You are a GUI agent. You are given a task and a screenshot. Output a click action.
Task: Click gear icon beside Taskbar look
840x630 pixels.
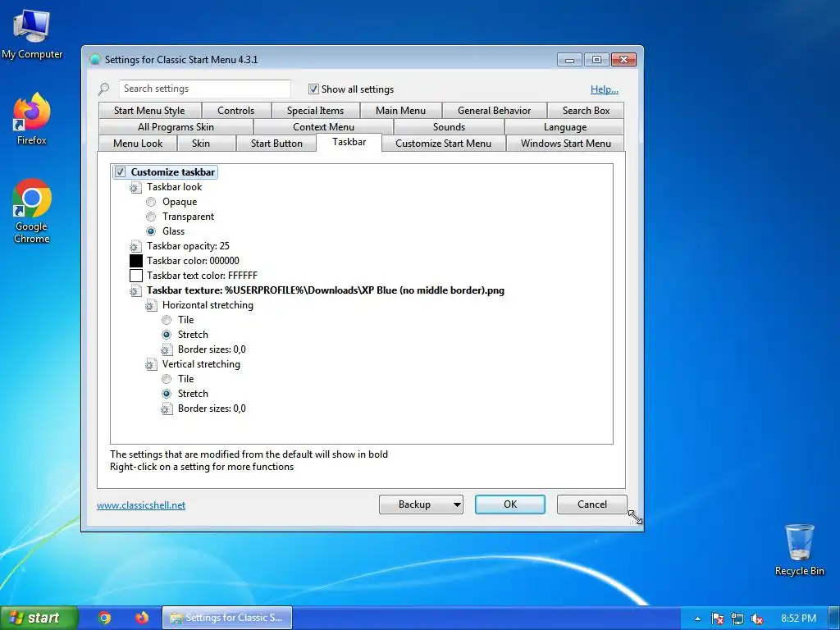[135, 188]
